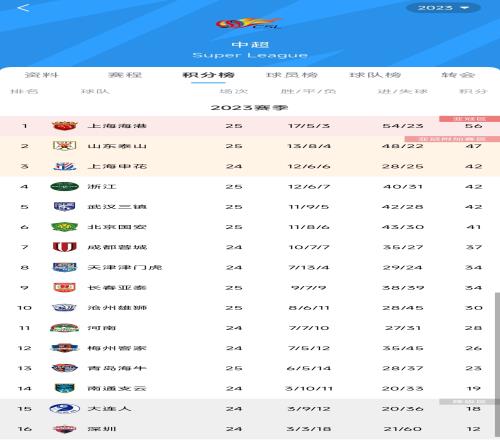The height and width of the screenshot is (440, 500).
Task: Click the 北京国安 team badge
Action: coord(65,227)
